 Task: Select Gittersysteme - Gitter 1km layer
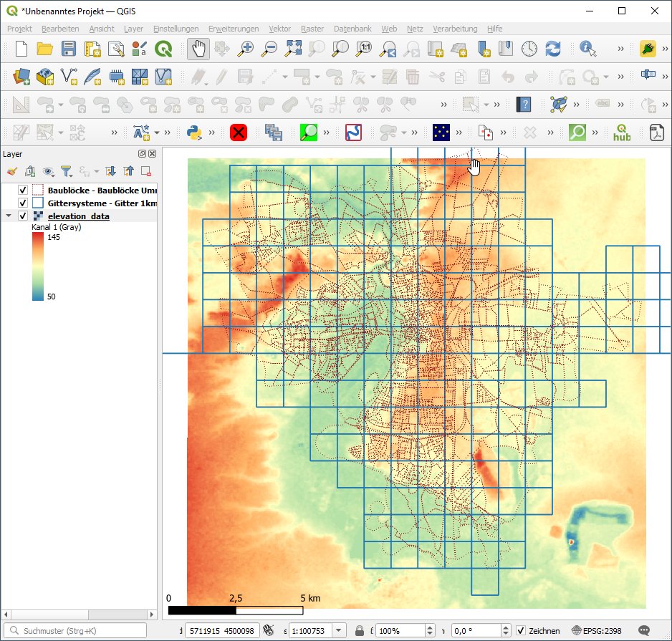102,203
